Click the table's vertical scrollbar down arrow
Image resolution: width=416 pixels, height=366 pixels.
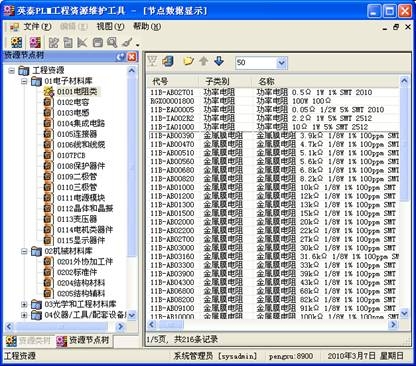pyautogui.click(x=404, y=314)
